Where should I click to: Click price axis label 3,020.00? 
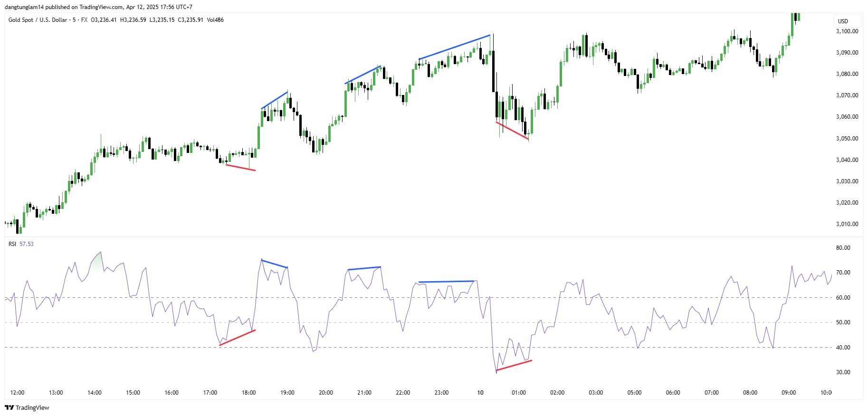point(847,203)
